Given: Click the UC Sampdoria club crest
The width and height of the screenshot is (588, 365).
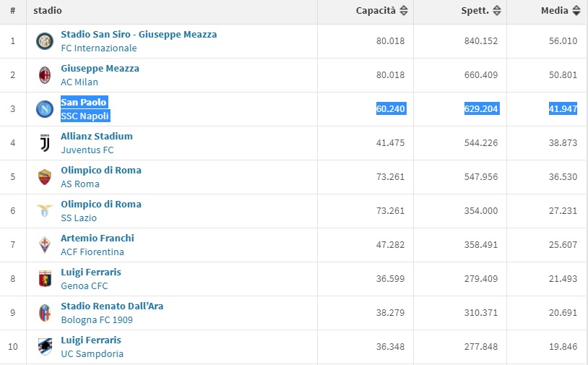Looking at the screenshot, I should point(45,347).
